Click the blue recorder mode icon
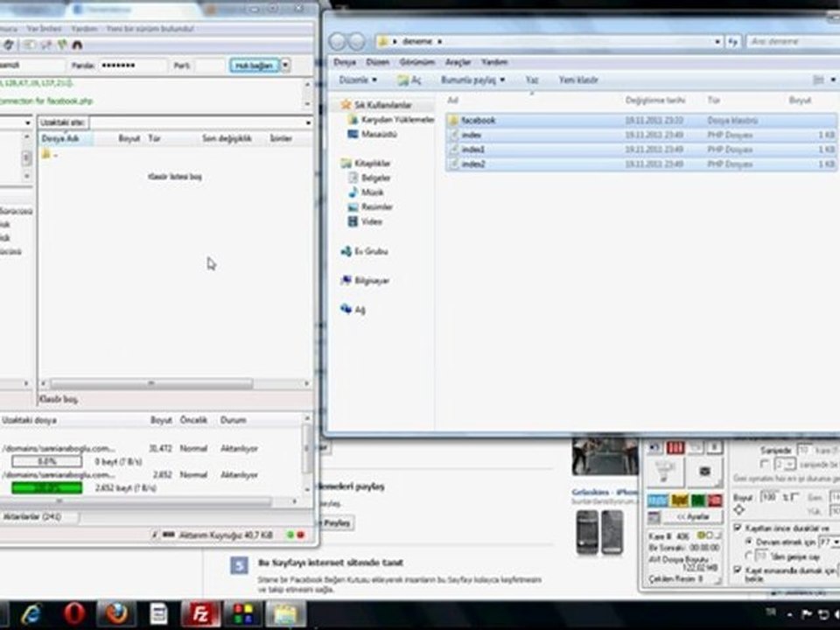840x630 pixels. pos(657,500)
